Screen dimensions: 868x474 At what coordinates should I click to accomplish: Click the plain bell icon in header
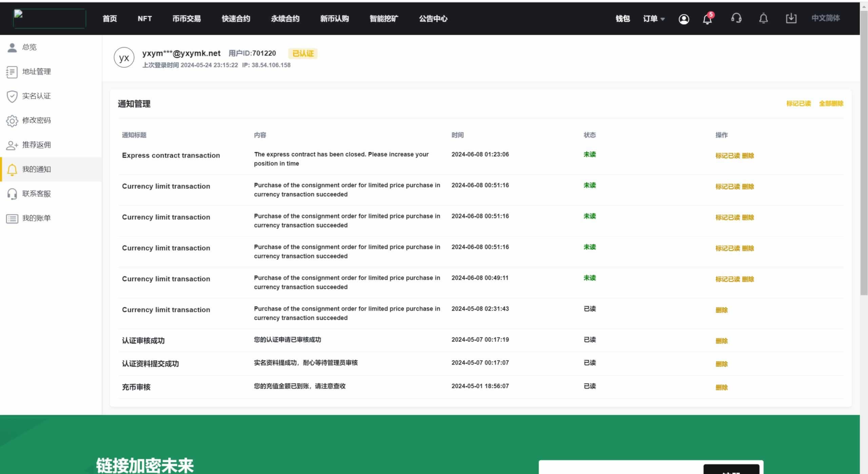(763, 18)
